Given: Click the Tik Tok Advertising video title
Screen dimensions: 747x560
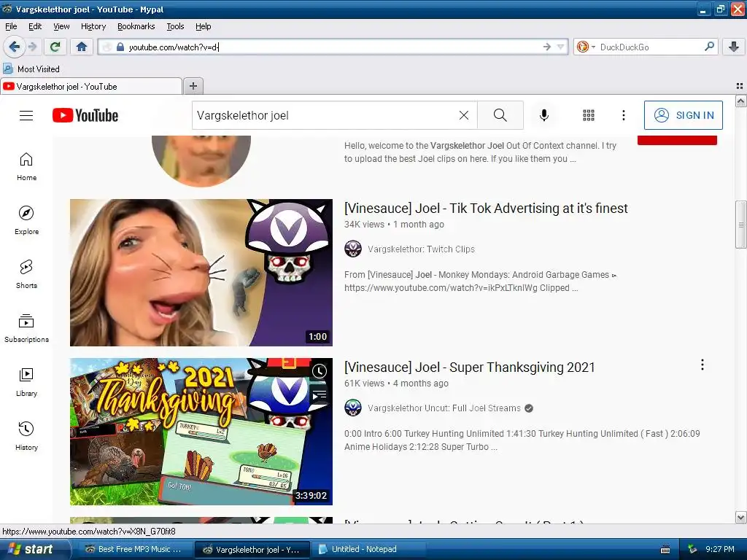Looking at the screenshot, I should coord(486,209).
